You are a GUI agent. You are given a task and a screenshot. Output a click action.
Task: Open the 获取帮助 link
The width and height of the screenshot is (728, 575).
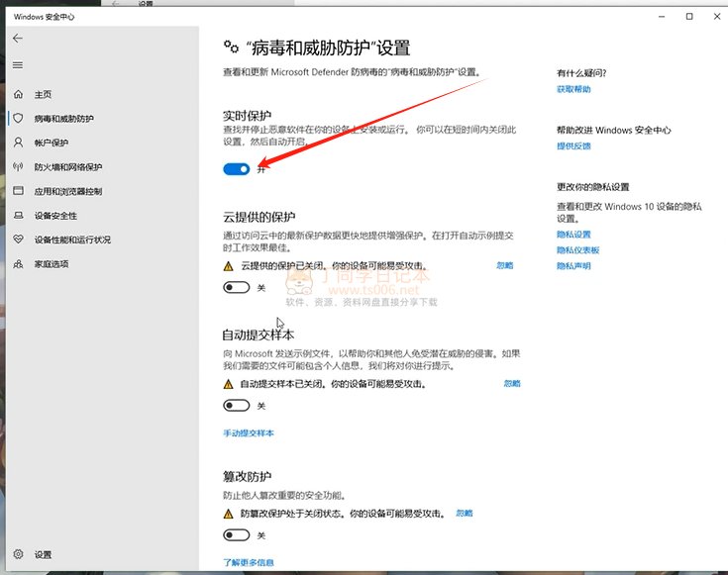coord(573,90)
